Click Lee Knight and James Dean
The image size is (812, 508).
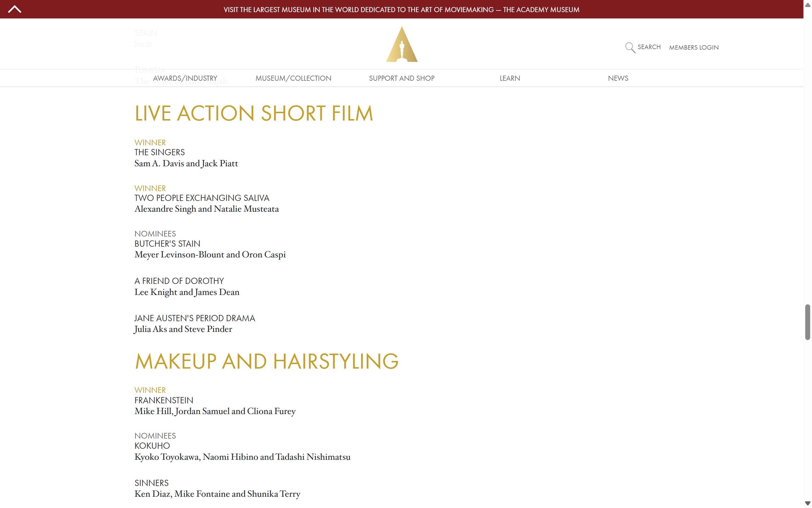click(187, 292)
